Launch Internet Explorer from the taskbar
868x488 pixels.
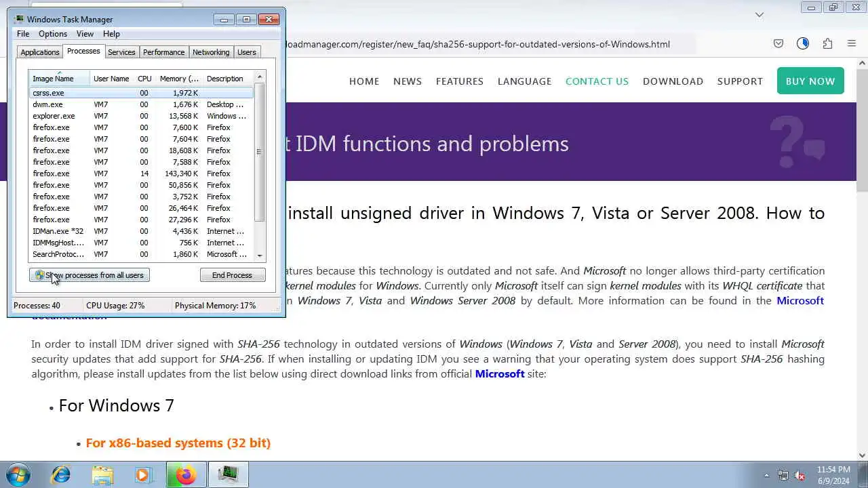click(61, 474)
